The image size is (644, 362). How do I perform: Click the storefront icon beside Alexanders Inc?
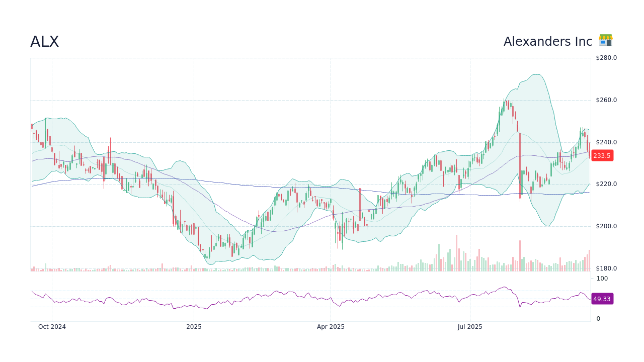(x=606, y=41)
